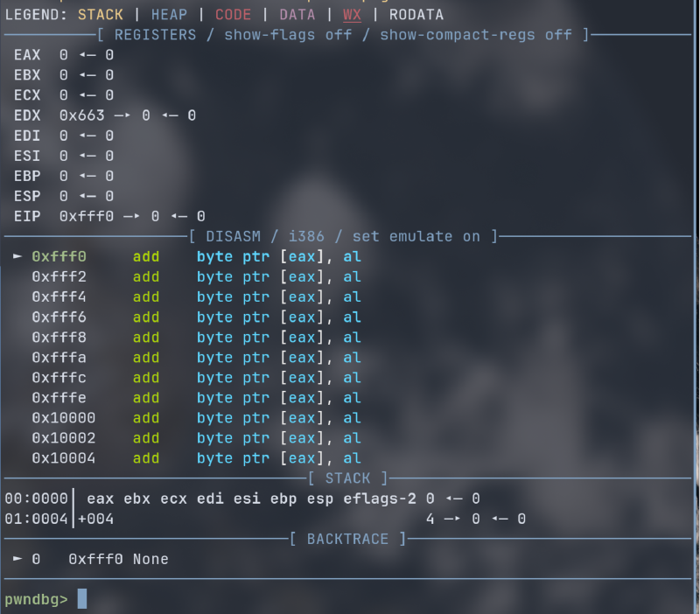Click disassembly address 0xfff6

pos(59,317)
